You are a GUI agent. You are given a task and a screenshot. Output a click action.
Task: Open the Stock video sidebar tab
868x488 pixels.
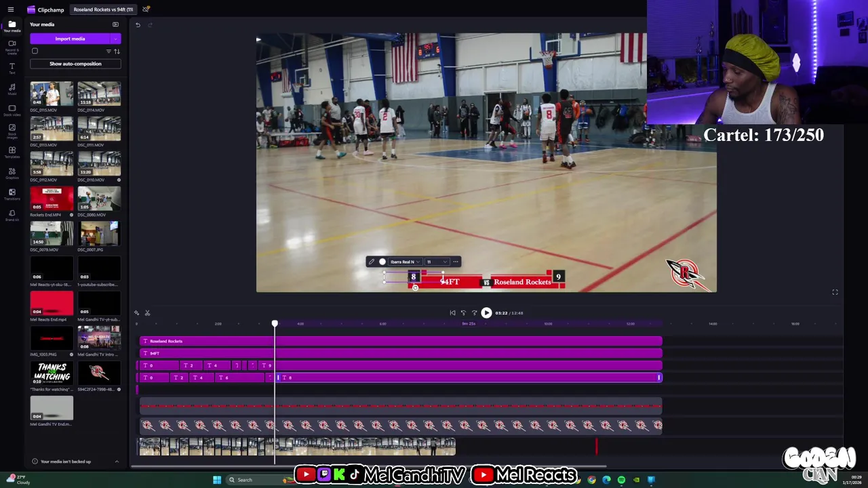tap(12, 110)
